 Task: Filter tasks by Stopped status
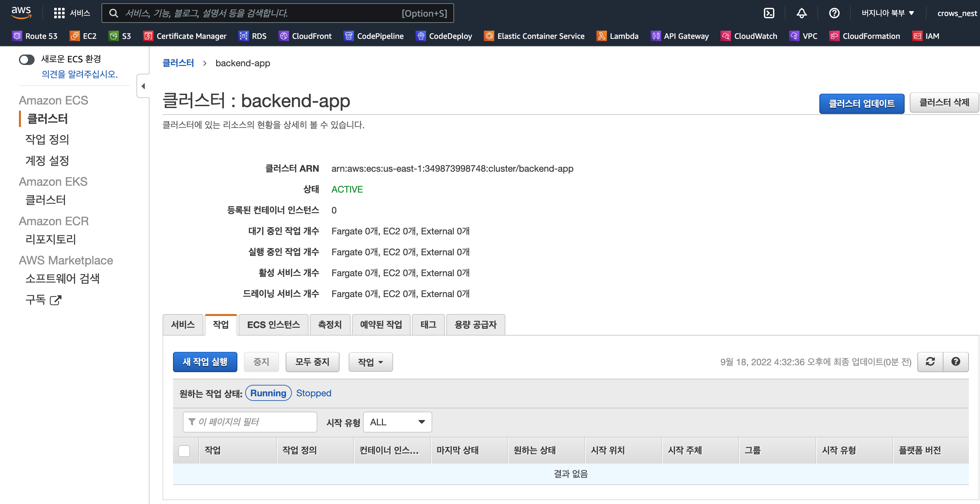coord(313,393)
